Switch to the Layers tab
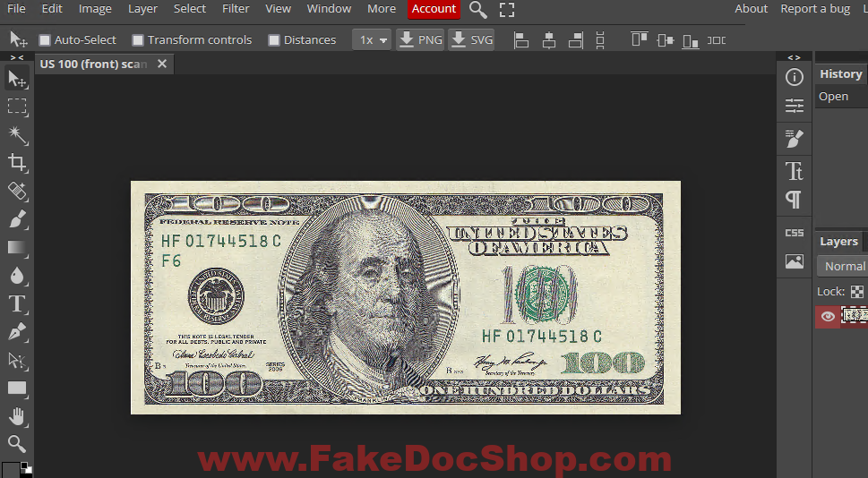868x478 pixels. (838, 242)
